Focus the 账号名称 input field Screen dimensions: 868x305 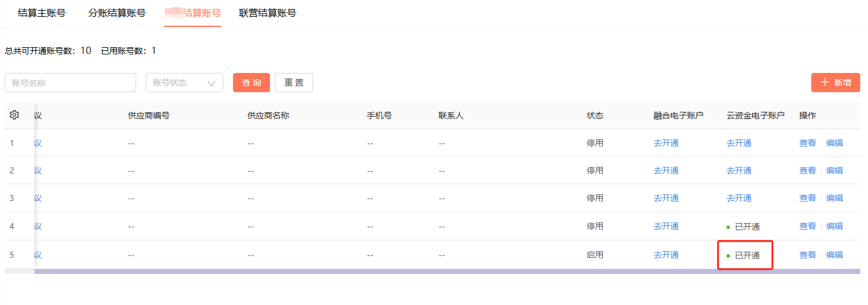[x=70, y=83]
